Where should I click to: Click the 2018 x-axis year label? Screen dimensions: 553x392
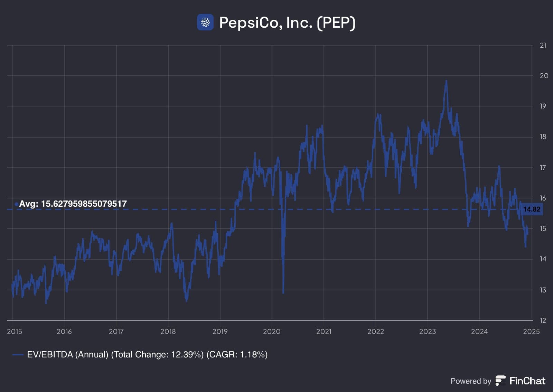click(x=168, y=332)
